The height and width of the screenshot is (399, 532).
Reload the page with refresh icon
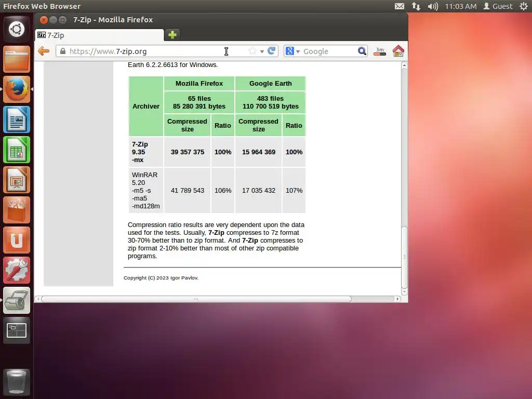tap(271, 51)
